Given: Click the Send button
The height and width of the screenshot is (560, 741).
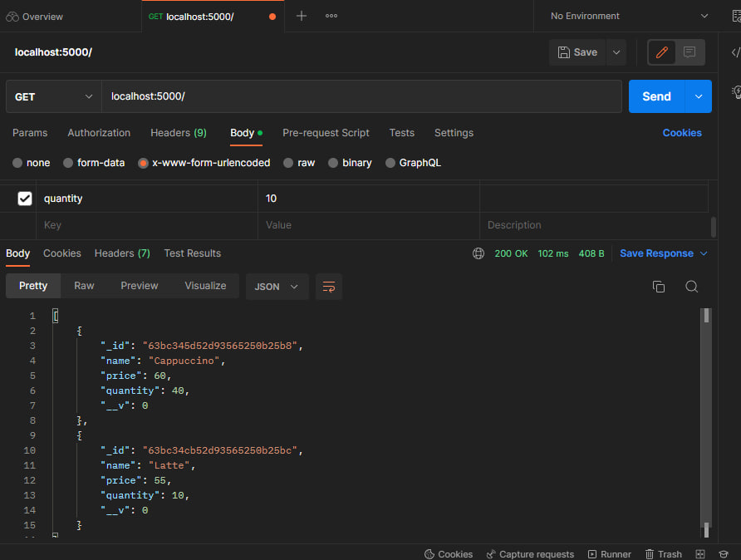Looking at the screenshot, I should click(x=655, y=96).
